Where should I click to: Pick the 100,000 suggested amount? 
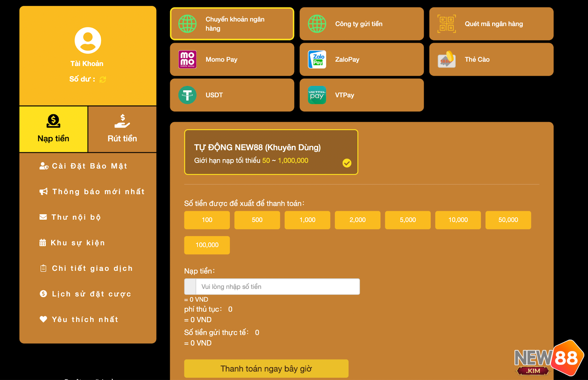[207, 245]
